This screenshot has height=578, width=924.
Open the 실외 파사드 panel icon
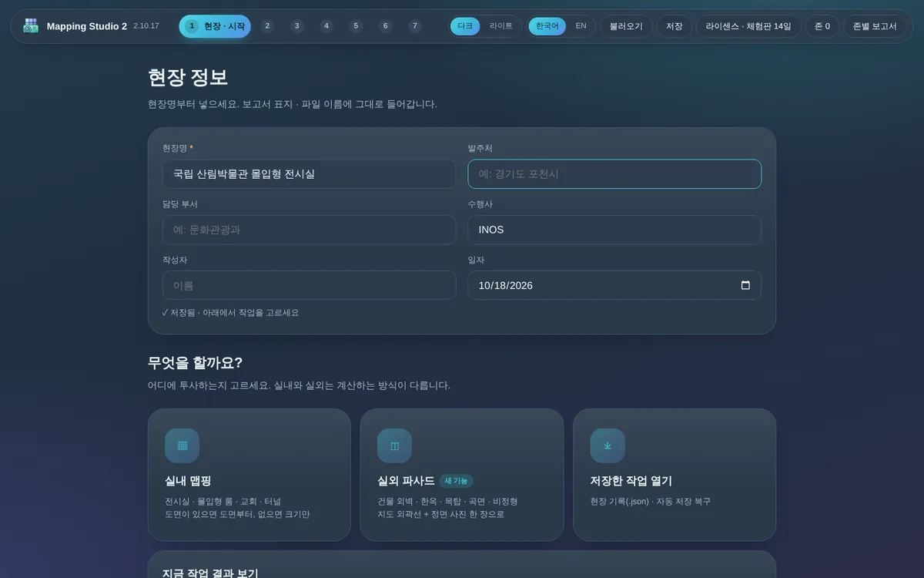pyautogui.click(x=394, y=445)
